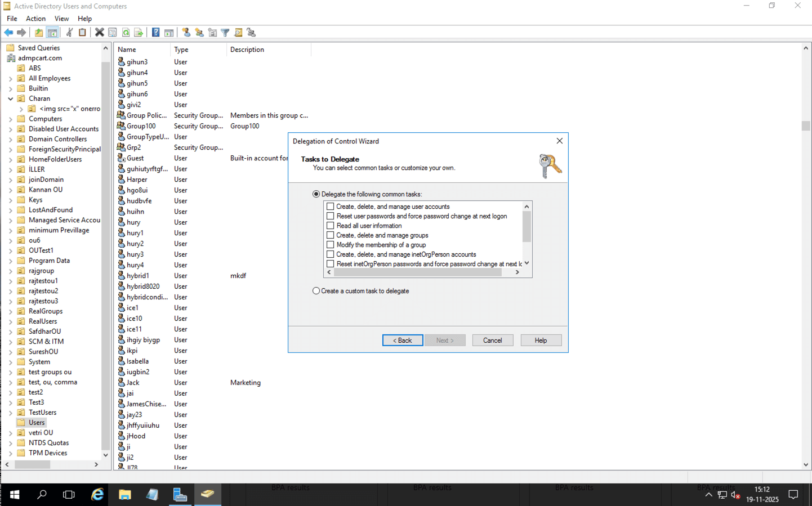
Task: Open the notification center icon
Action: (x=793, y=495)
